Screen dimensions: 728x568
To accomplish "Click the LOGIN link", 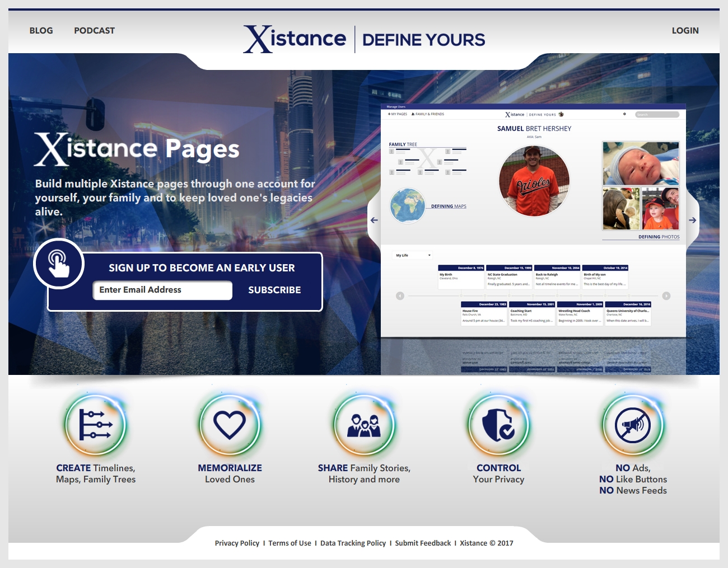I will coord(685,31).
